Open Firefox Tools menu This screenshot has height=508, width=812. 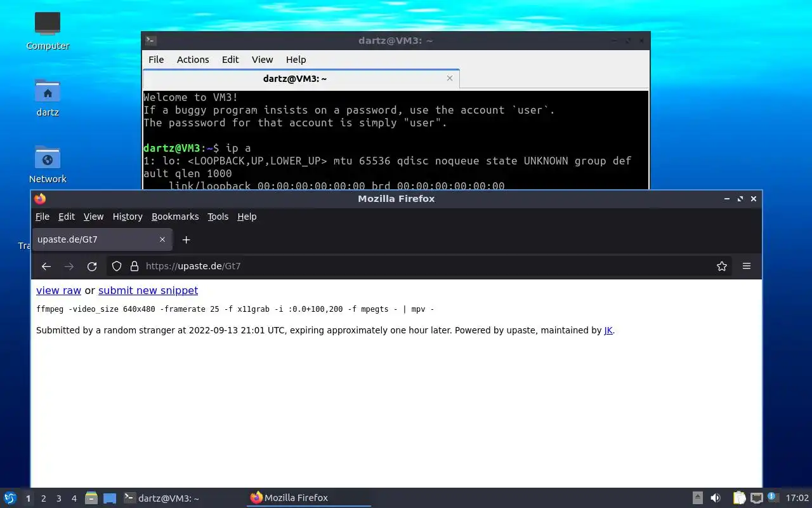[x=218, y=217]
